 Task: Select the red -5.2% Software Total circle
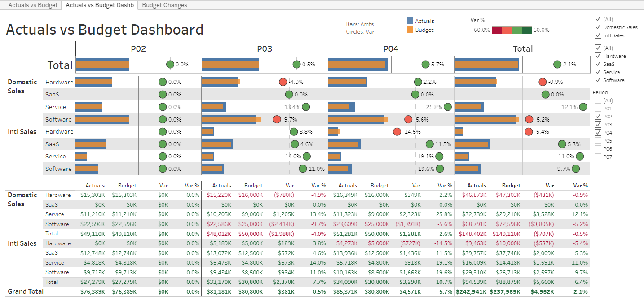point(529,119)
